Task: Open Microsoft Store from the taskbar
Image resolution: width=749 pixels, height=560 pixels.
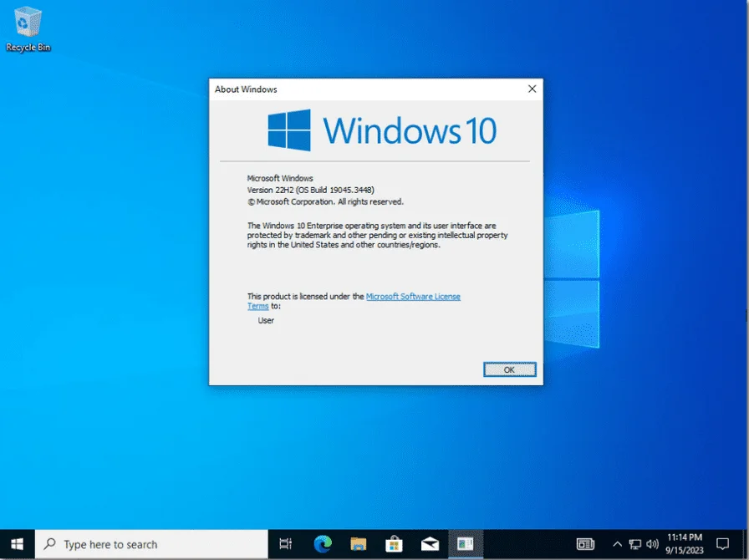Action: tap(394, 544)
